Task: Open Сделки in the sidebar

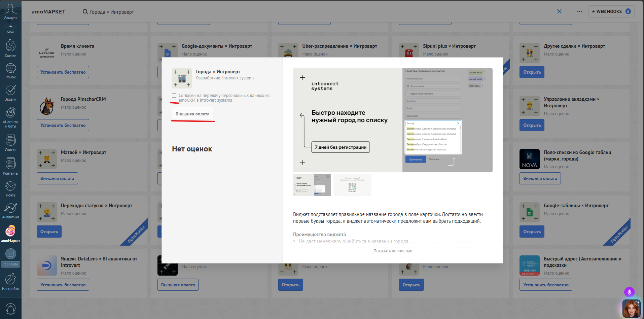Action: tap(10, 48)
